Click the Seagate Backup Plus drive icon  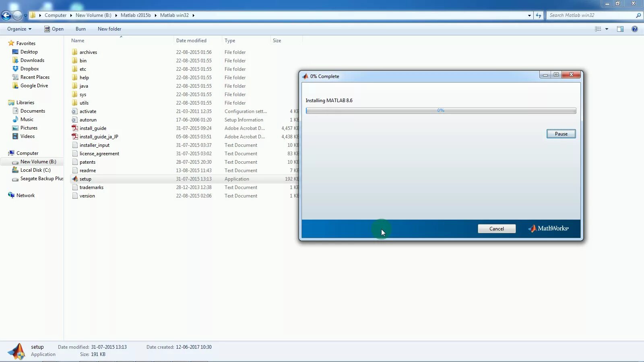click(x=15, y=179)
